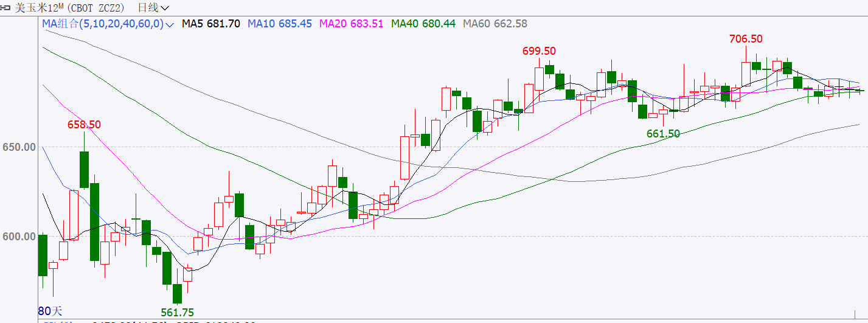Click the 699.50 peak price label

[x=539, y=51]
